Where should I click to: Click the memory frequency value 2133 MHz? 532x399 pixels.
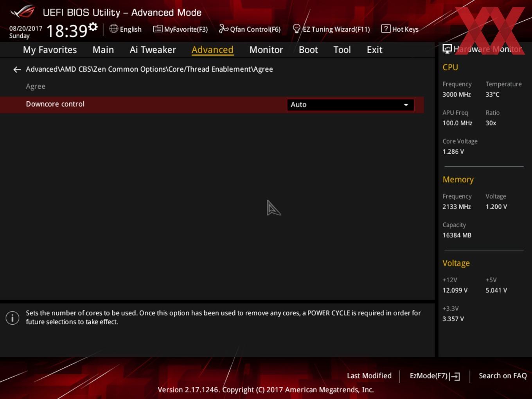457,207
